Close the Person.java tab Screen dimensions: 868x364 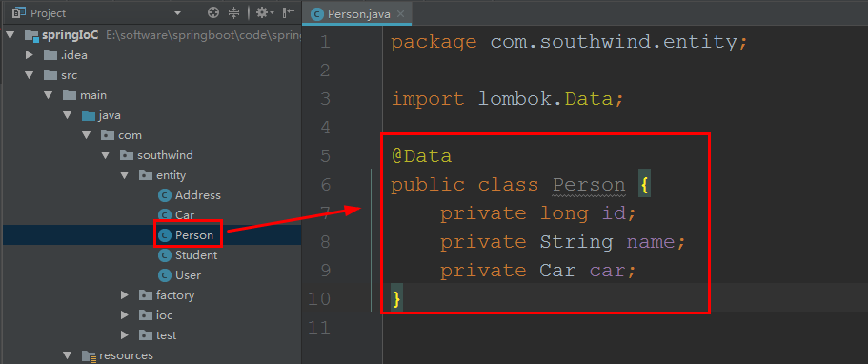pyautogui.click(x=401, y=14)
